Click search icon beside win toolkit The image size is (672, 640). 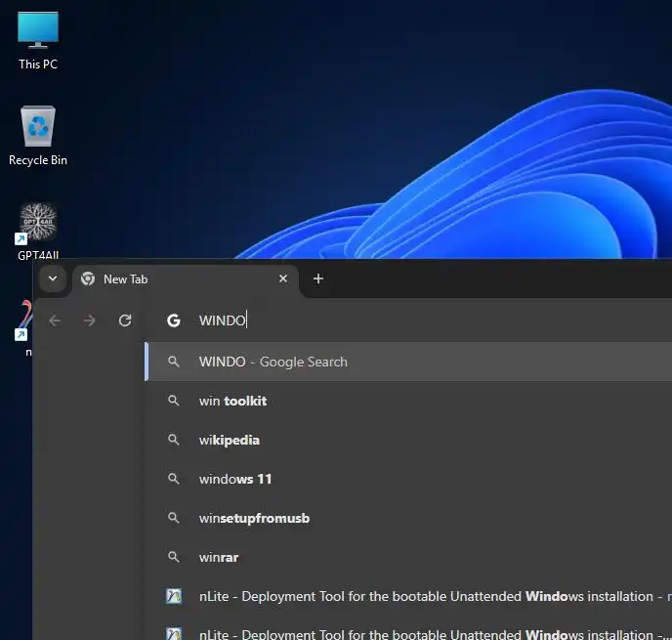[x=174, y=401]
